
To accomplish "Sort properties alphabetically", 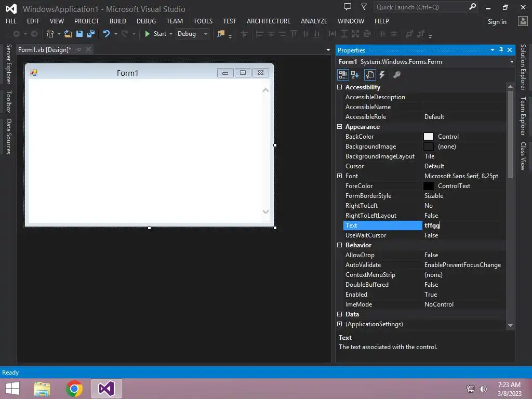I will pos(355,75).
